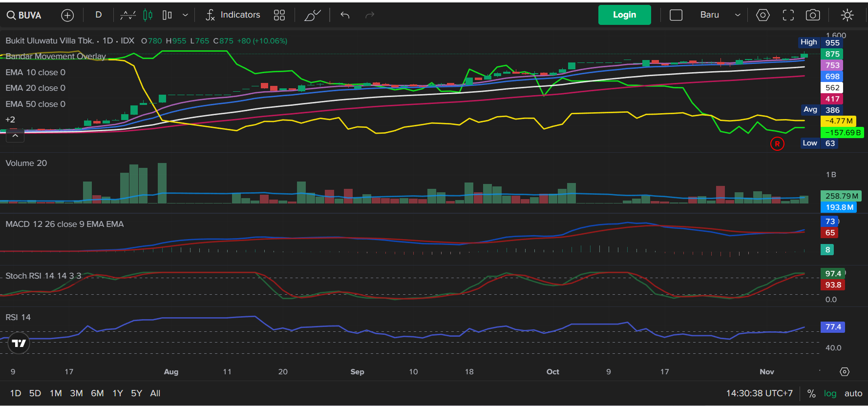
Task: Select the 3M time range
Action: [76, 393]
